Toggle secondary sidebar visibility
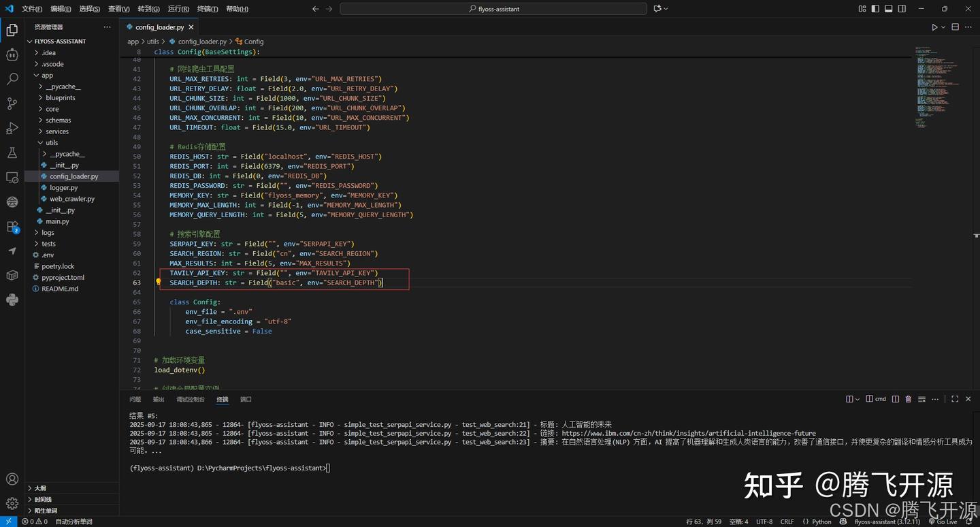Screen dimensions: 980x527 [x=902, y=9]
